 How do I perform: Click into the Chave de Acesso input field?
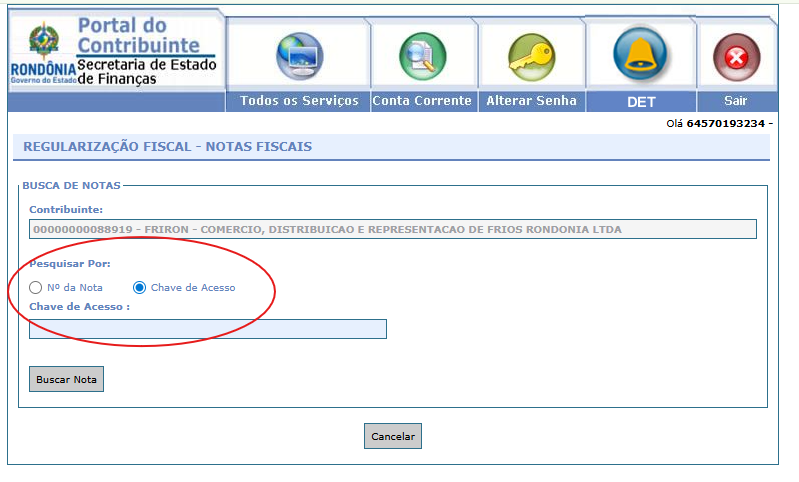tap(208, 329)
